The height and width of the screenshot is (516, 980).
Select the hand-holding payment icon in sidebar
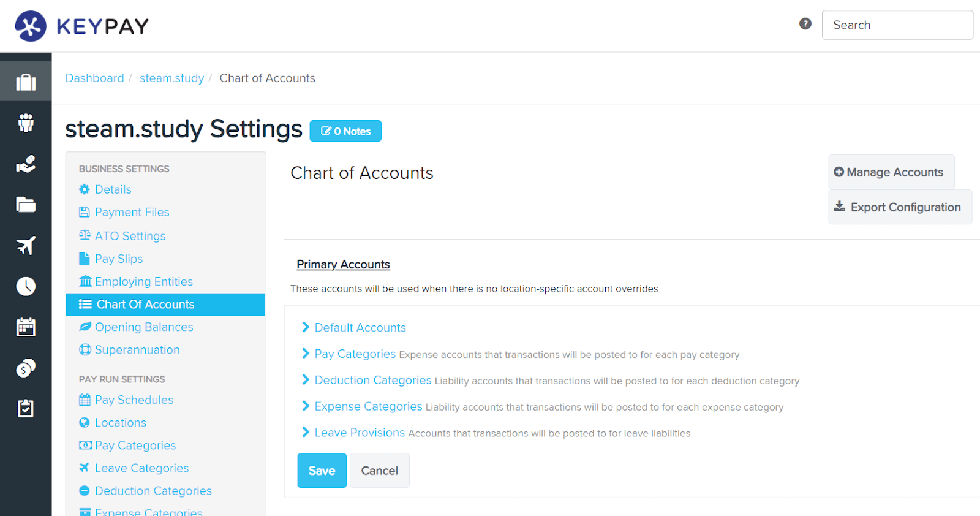point(26,164)
